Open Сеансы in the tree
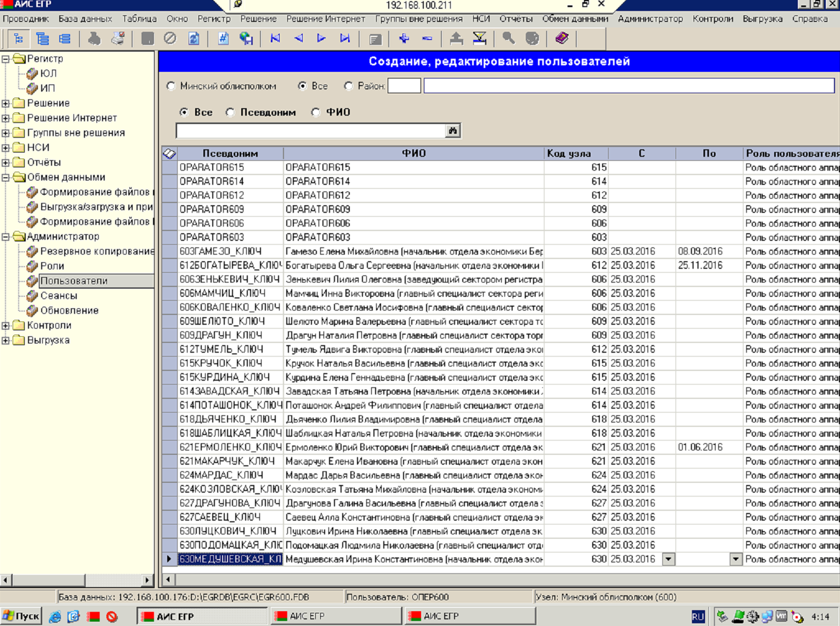 [x=59, y=296]
